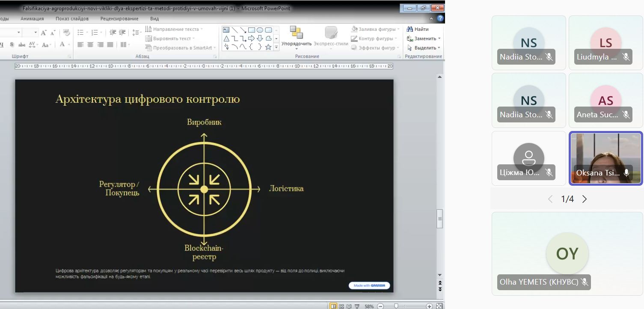Toggle mute icon on Aneta tile
This screenshot has height=309, width=644.
[626, 115]
